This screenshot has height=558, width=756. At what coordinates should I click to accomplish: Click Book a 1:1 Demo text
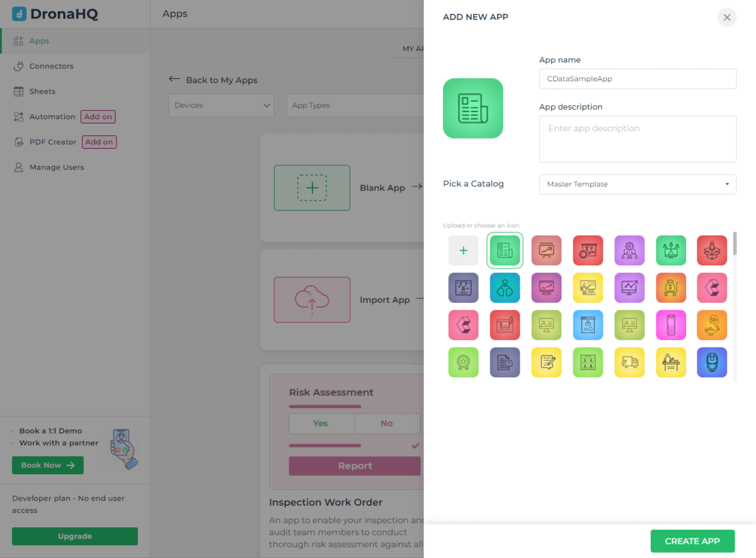click(50, 431)
